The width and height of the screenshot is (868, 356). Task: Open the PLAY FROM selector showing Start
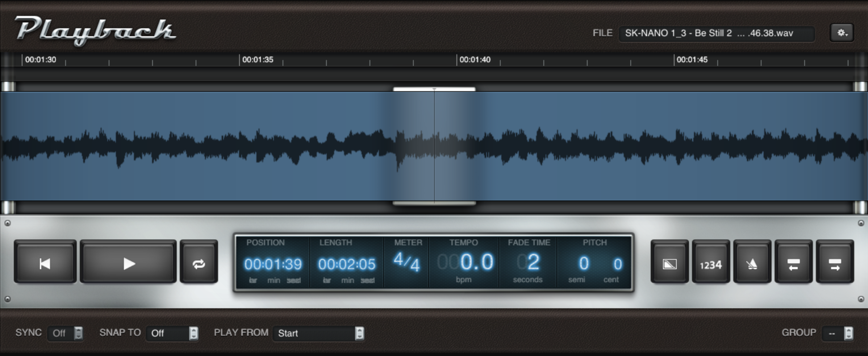[319, 333]
